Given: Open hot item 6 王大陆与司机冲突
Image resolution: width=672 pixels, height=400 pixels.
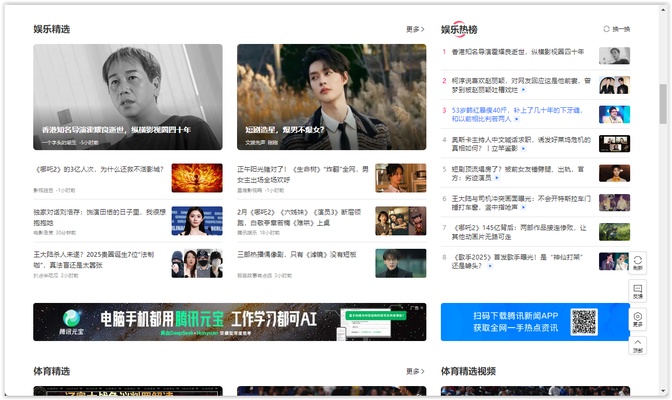Looking at the screenshot, I should [521, 203].
